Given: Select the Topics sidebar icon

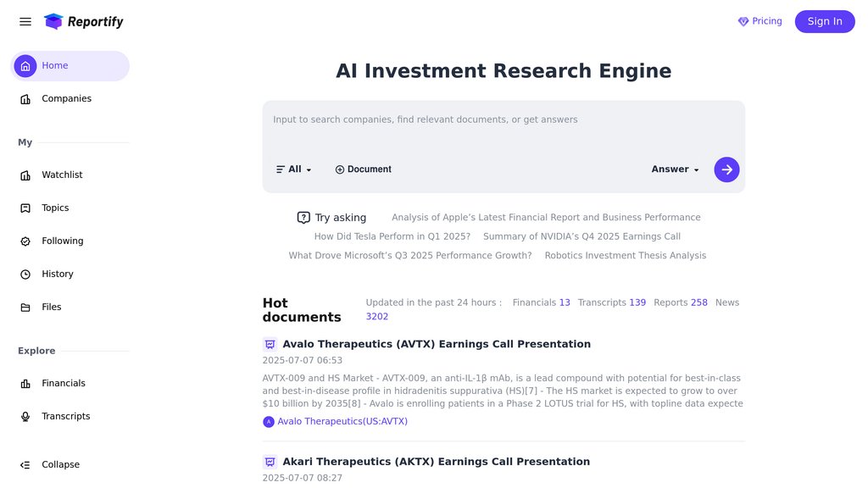Looking at the screenshot, I should 25,208.
